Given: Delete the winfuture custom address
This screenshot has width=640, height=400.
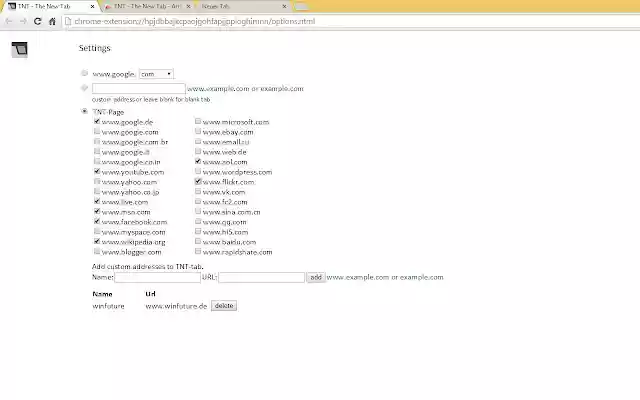Looking at the screenshot, I should pyautogui.click(x=224, y=306).
